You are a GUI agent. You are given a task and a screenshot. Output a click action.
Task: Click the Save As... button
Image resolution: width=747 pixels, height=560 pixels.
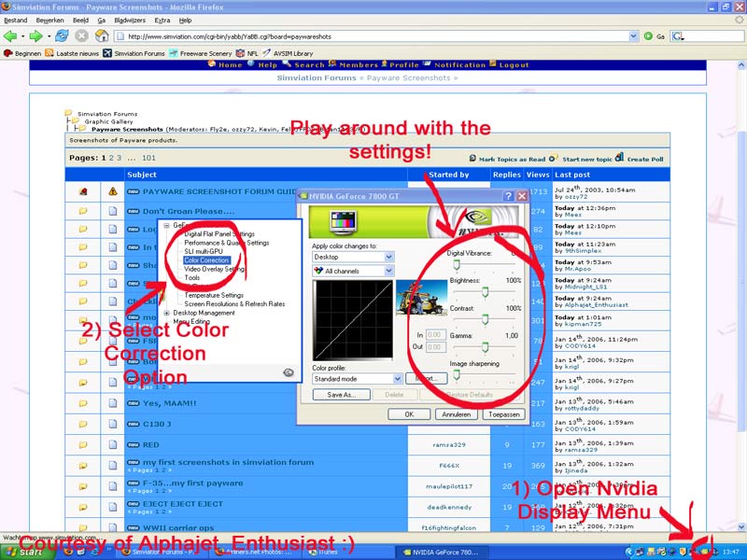click(342, 395)
